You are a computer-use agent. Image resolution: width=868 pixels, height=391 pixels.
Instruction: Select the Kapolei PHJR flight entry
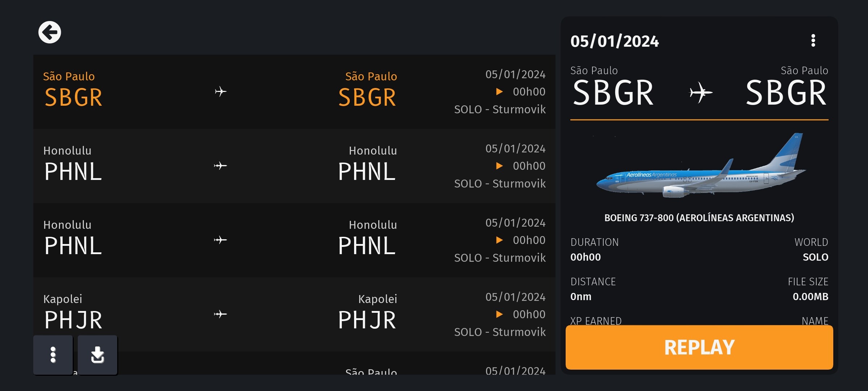coord(294,314)
